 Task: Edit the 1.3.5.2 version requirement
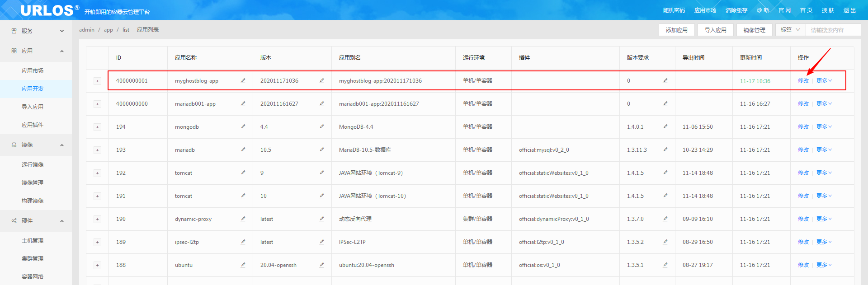[x=665, y=242]
